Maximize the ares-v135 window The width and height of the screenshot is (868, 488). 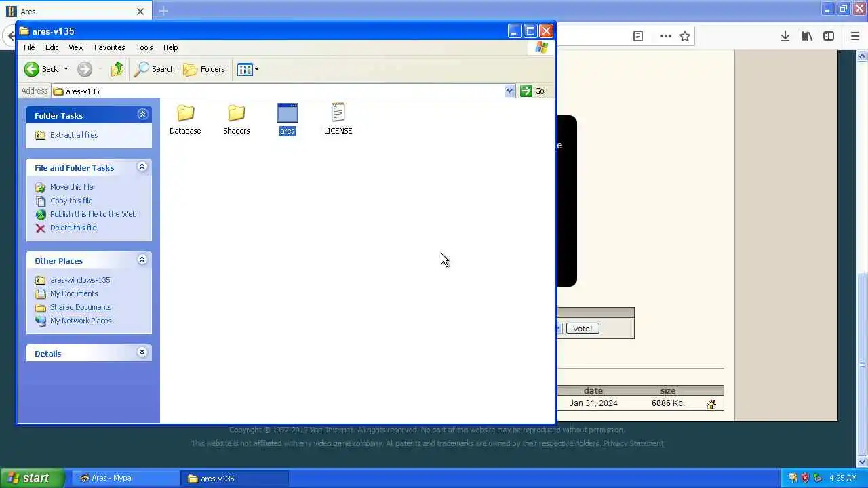click(530, 31)
